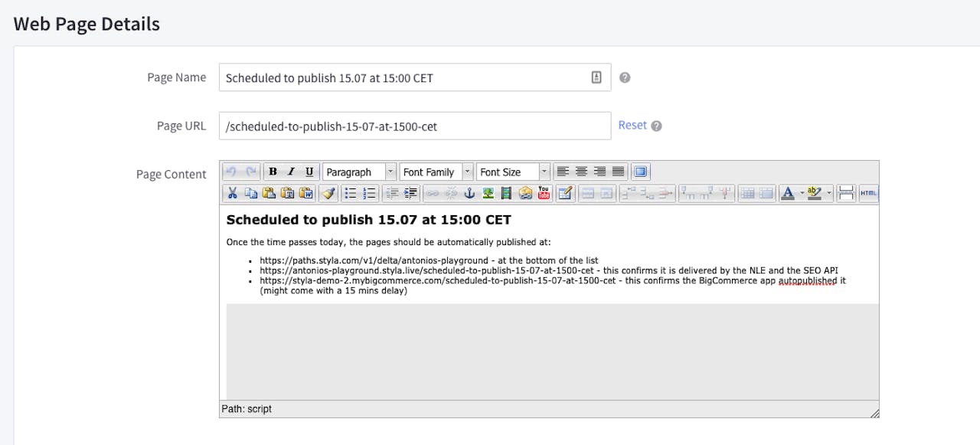The height and width of the screenshot is (445, 980).
Task: Insert a numbered list
Action: click(x=370, y=194)
